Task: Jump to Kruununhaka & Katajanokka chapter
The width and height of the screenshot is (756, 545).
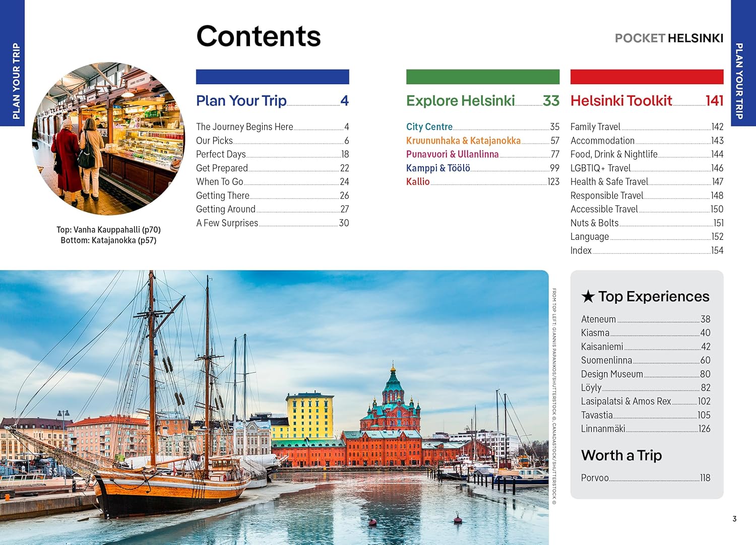Action: (463, 141)
